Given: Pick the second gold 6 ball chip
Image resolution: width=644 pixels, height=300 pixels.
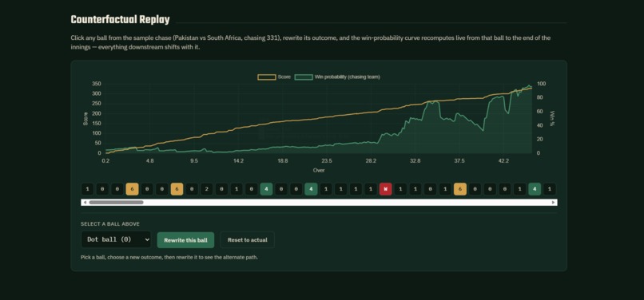Looking at the screenshot, I should pyautogui.click(x=177, y=189).
